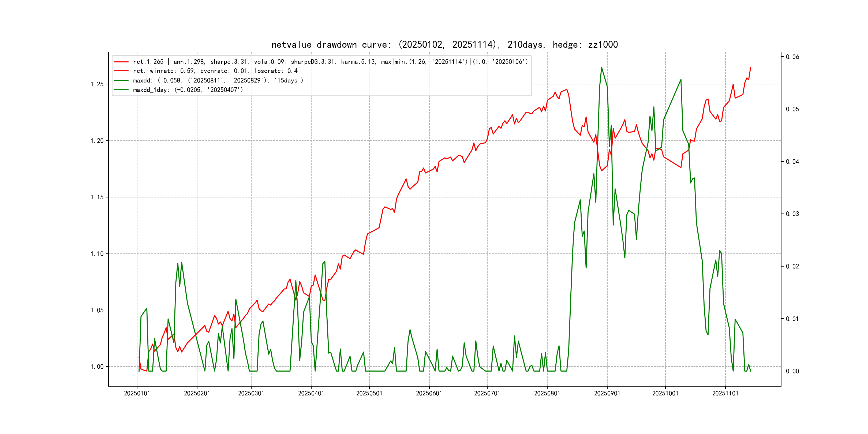Viewport: 868px width, 434px height.
Task: Click the chart title text
Action: coord(444,45)
